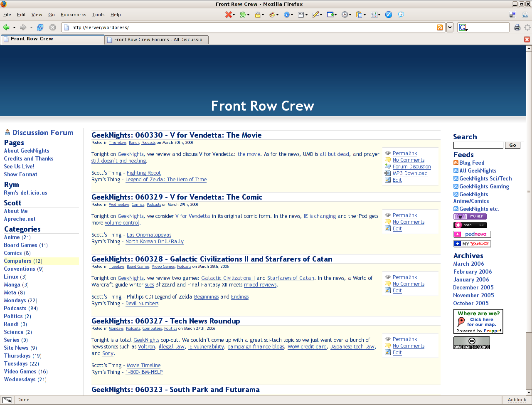Select the Front Row Crew tab

pos(52,39)
